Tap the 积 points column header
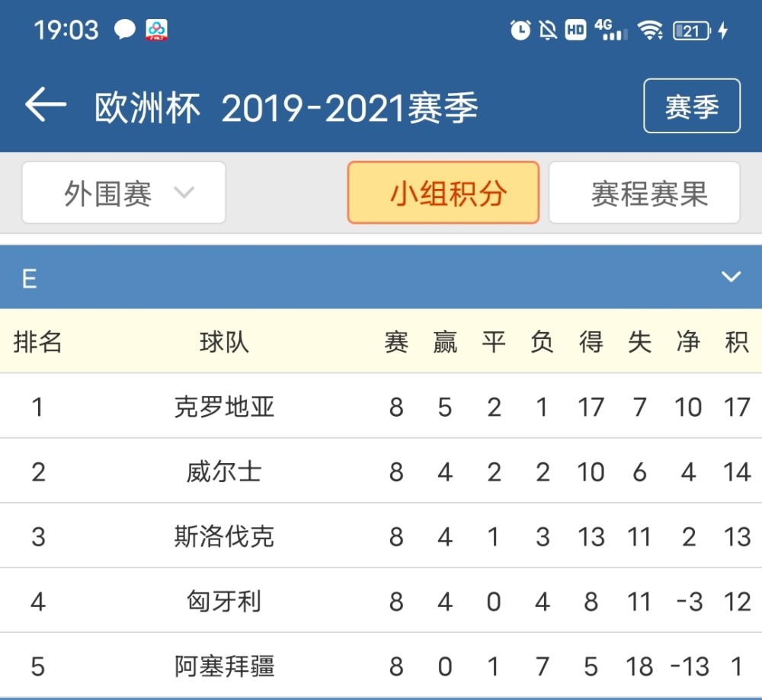This screenshot has width=762, height=700. (x=736, y=343)
